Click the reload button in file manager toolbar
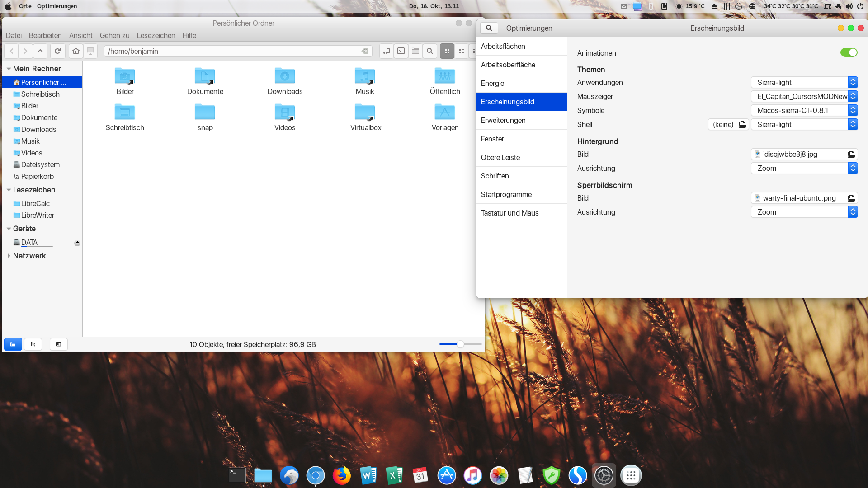868x488 pixels. tap(57, 51)
